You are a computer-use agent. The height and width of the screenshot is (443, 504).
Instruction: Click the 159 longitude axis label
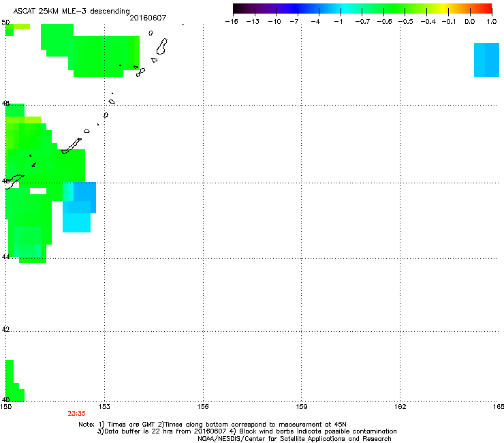[x=302, y=407]
